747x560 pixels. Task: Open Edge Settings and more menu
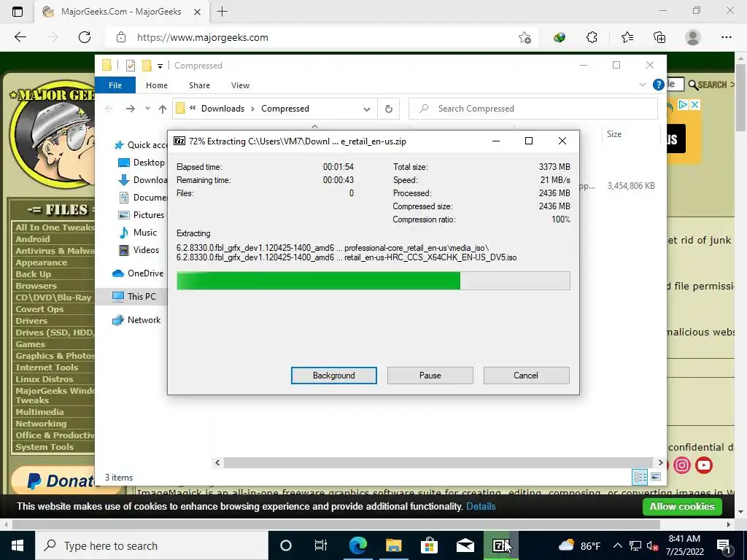[726, 37]
